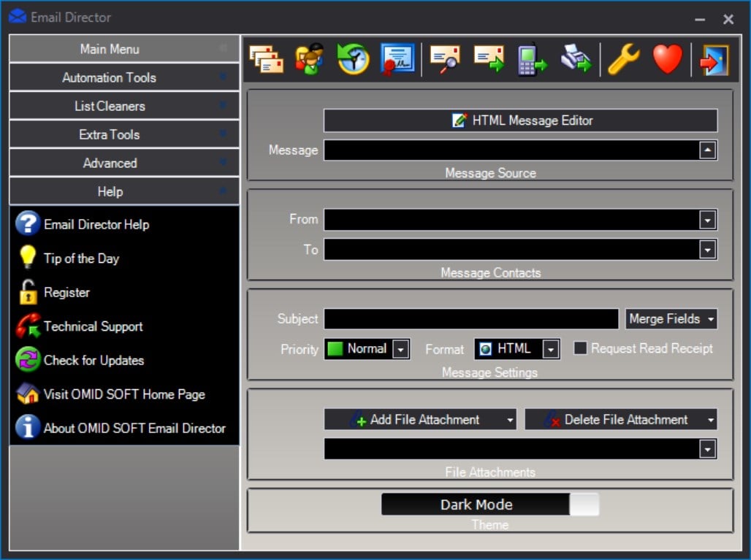
Task: Expand the Message source dropdown arrow
Action: click(707, 150)
